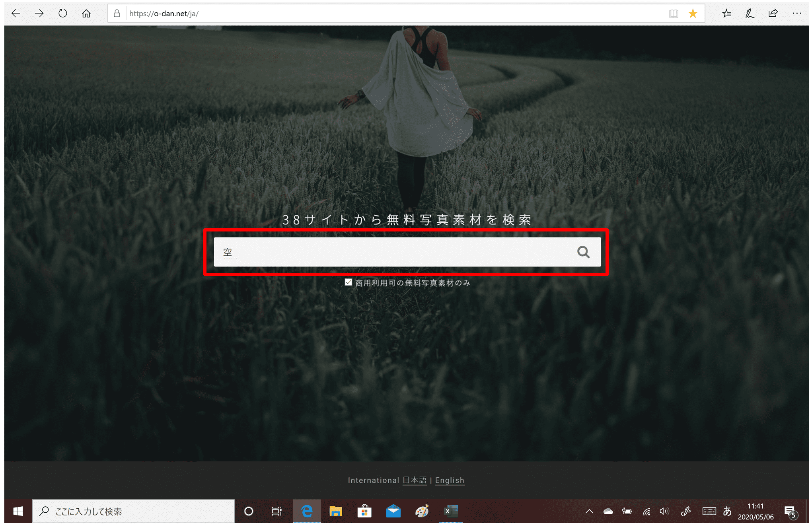Screen dimensions: 812x527
Task: Open the favorites hub list
Action: pyautogui.click(x=726, y=14)
